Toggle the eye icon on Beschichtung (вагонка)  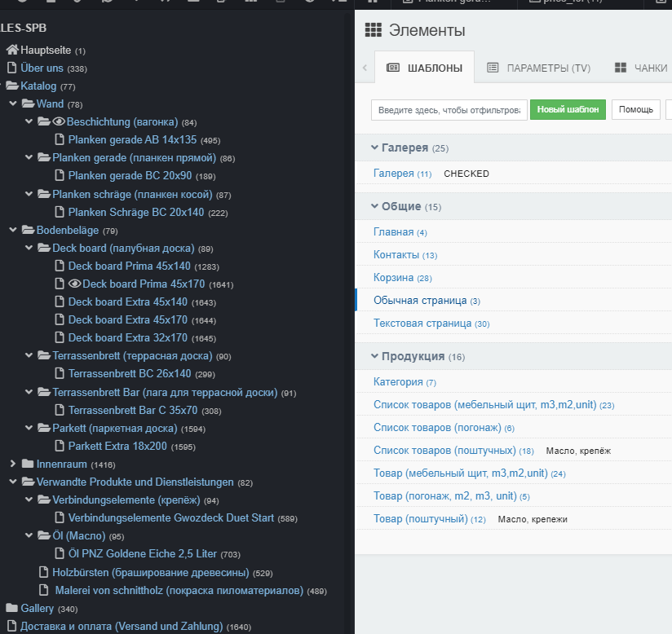[x=59, y=121]
